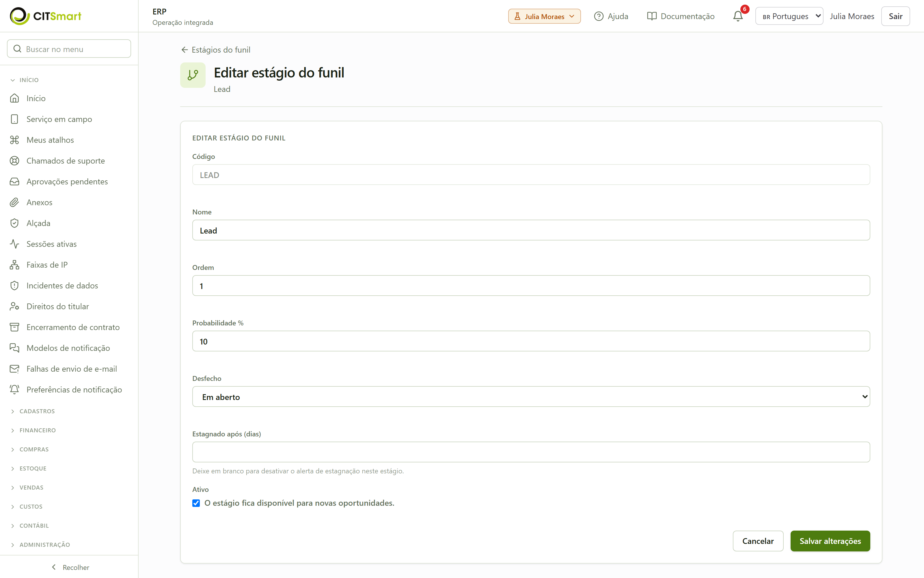Click the Serviço em campo device icon
This screenshot has height=578, width=924.
pos(14,119)
